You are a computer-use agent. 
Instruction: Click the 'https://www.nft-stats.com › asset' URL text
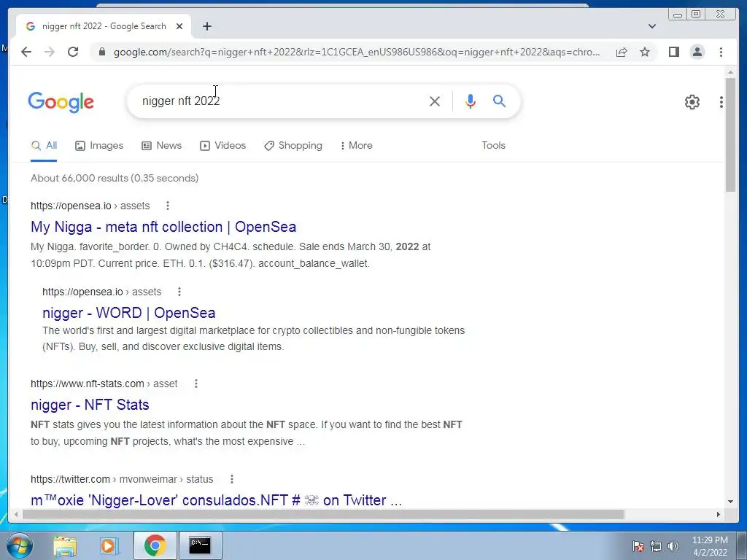click(104, 384)
